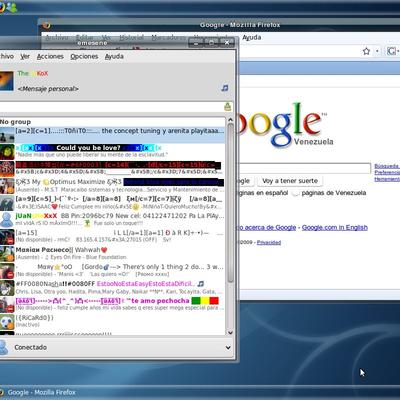Click the Firefox launcher icon in the top panel
Image resolution: width=400 pixels, height=400 pixels.
coord(2,7)
